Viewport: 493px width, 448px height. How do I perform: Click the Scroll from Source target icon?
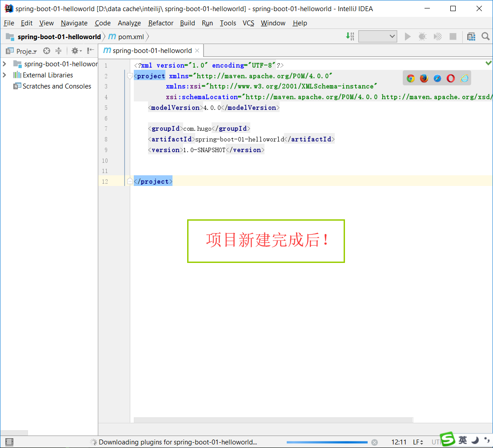pyautogui.click(x=47, y=51)
